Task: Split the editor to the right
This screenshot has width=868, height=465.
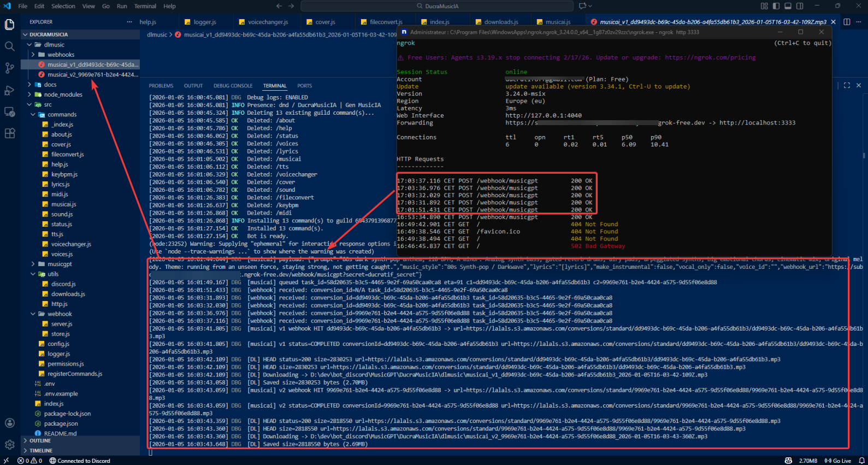Action: click(x=847, y=22)
